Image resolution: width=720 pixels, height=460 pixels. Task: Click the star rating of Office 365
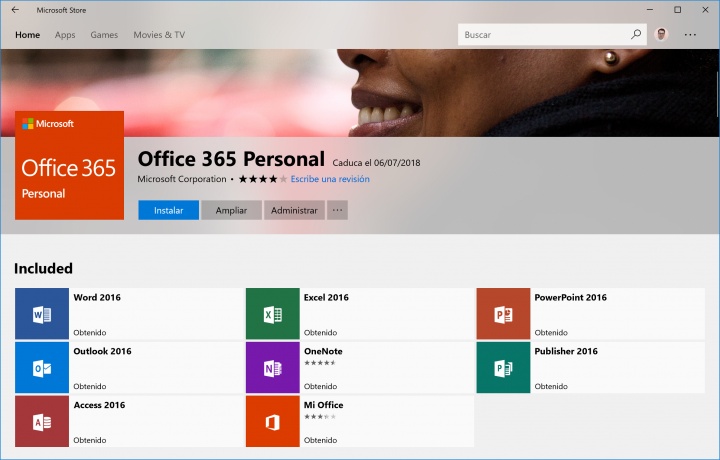pos(263,179)
